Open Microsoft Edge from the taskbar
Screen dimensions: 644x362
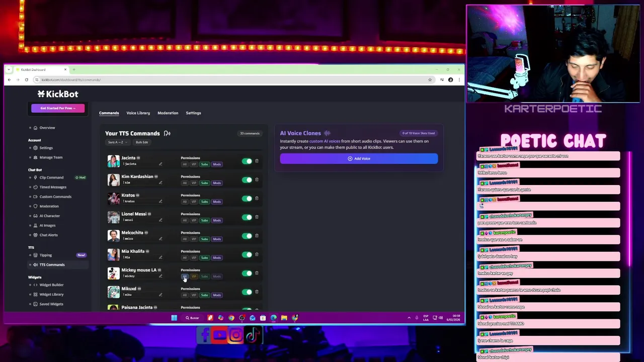pos(273,318)
